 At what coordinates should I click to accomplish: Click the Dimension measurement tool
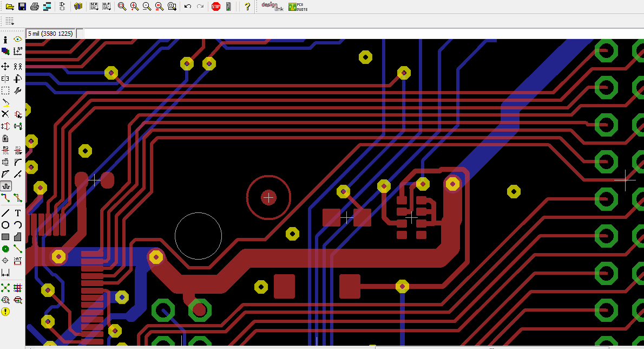5,273
